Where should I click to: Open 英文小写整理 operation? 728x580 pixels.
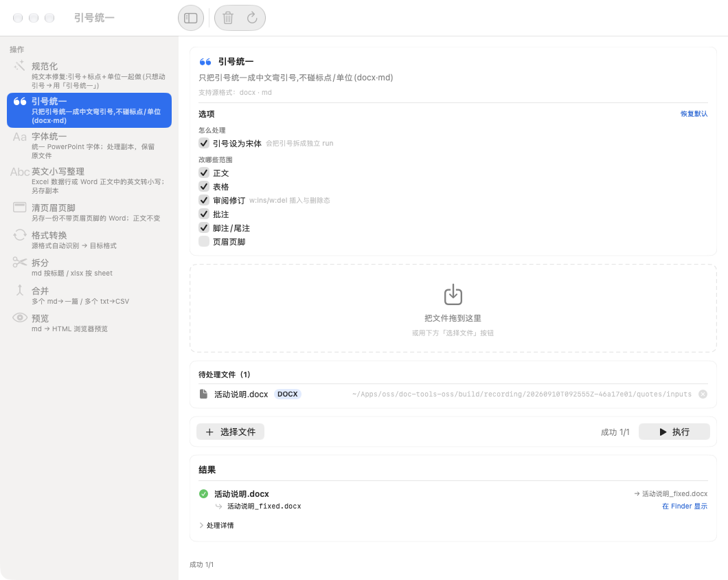click(x=89, y=180)
